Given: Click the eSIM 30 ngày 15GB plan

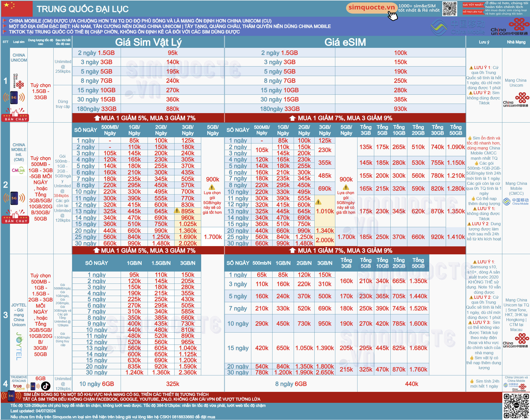Looking at the screenshot, I should click(x=280, y=99).
